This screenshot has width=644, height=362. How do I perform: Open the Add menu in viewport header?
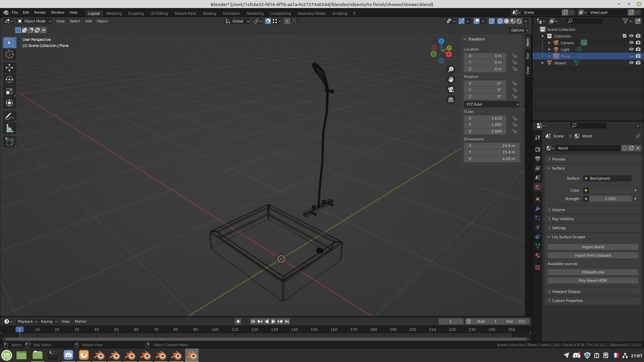point(88,21)
